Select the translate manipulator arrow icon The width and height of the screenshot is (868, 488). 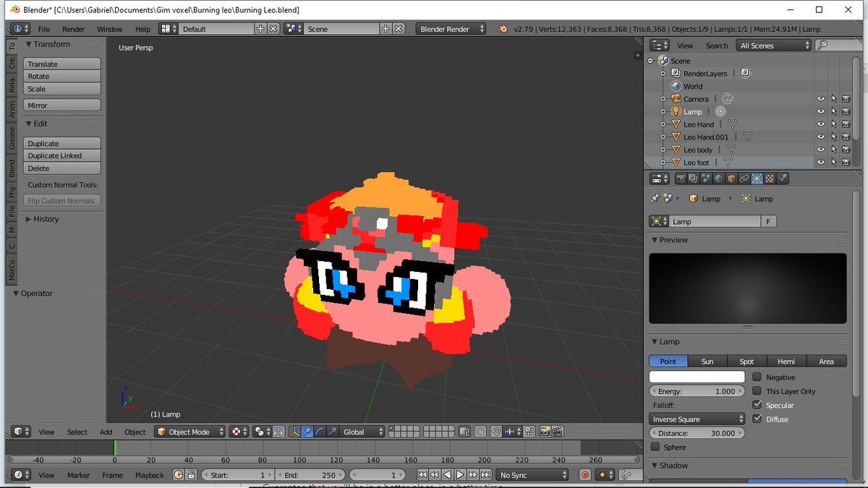point(307,432)
